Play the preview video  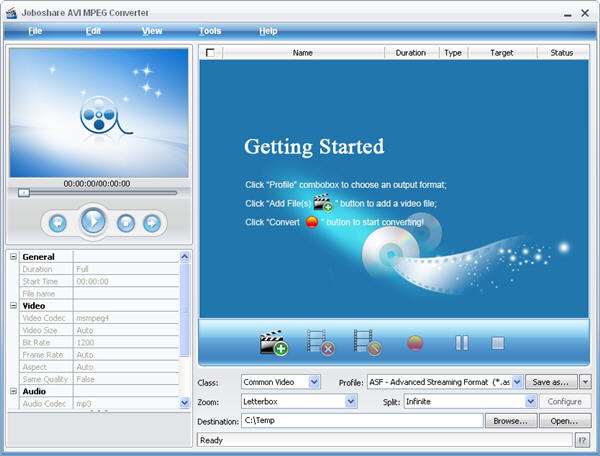[93, 221]
